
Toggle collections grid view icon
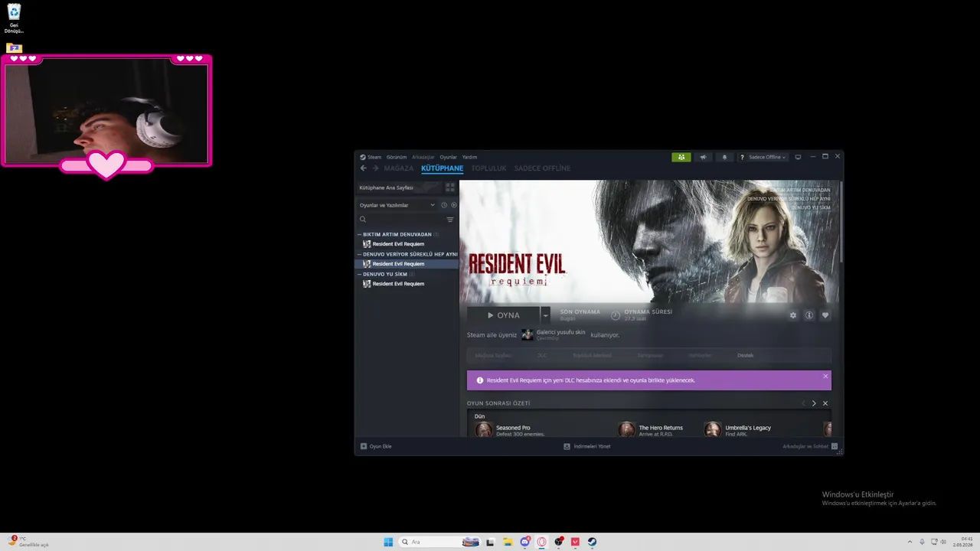tap(450, 187)
